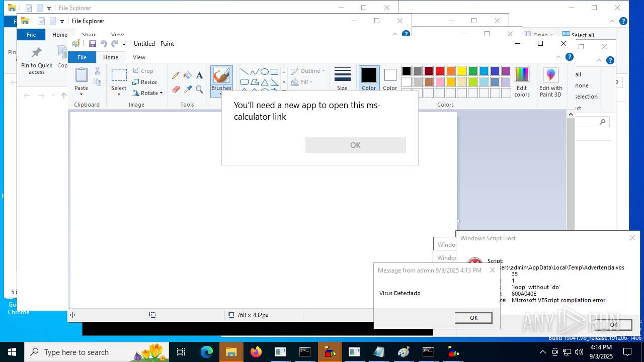Select the Magnifier tool
Viewport: 644px width, 362px height.
[199, 89]
